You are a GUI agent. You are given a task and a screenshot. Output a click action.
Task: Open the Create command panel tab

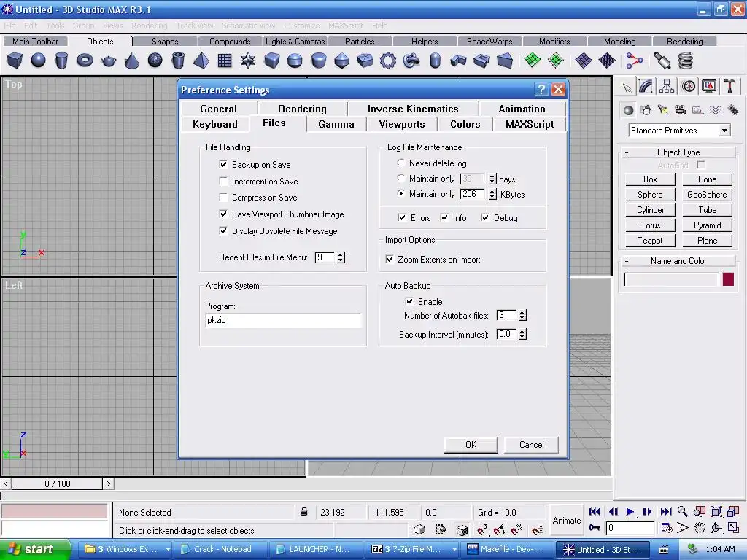pos(627,87)
